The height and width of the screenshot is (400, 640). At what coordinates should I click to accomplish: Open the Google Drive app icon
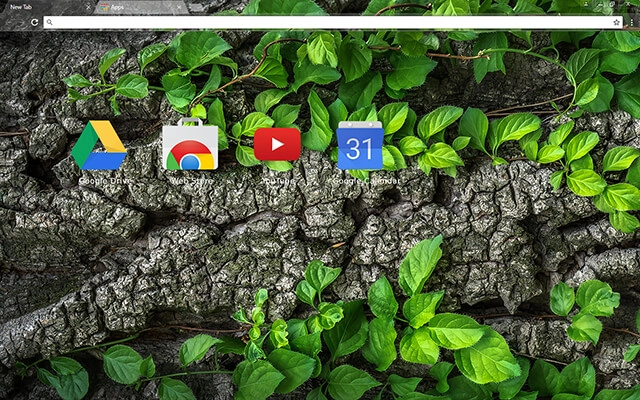[99, 145]
